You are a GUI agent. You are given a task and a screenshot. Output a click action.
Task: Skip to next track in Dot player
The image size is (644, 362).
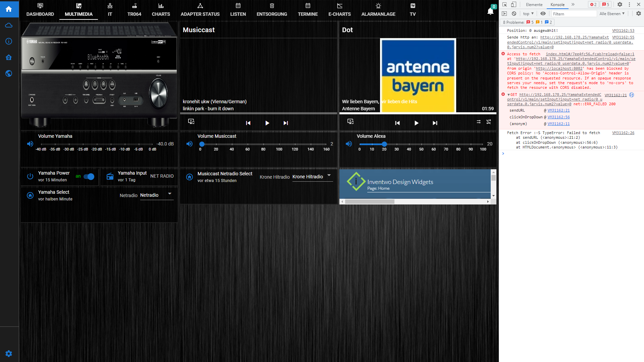tap(435, 123)
